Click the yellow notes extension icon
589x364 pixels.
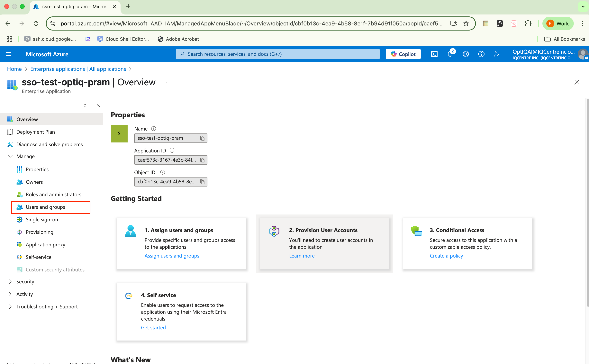click(x=485, y=24)
